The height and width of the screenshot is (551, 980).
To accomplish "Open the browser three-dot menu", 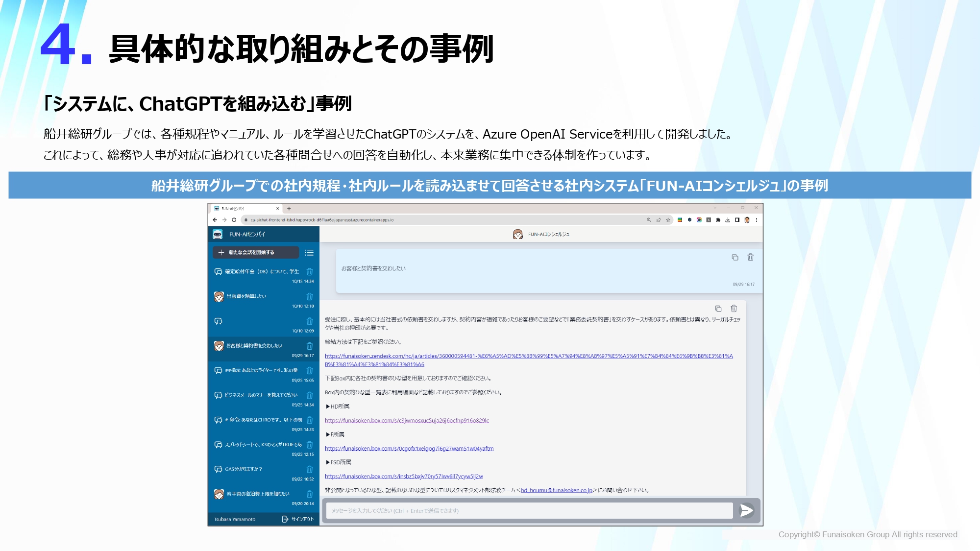I will click(x=757, y=220).
